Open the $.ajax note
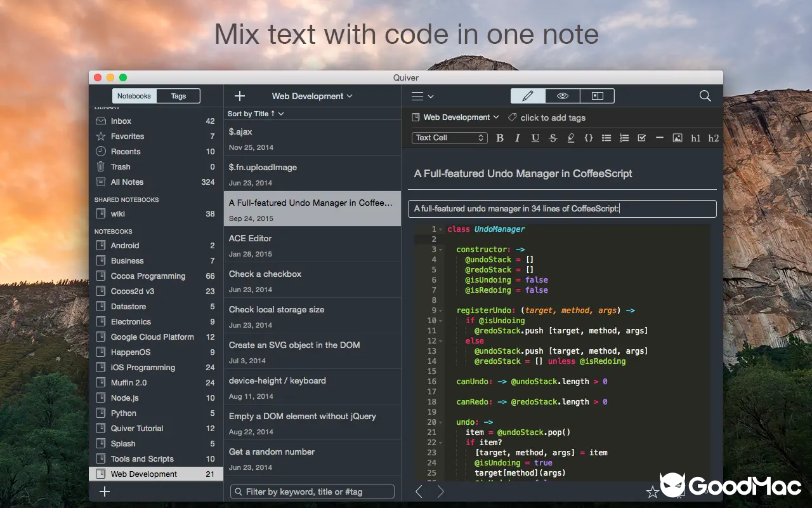Viewport: 812px width, 508px height. [x=312, y=138]
